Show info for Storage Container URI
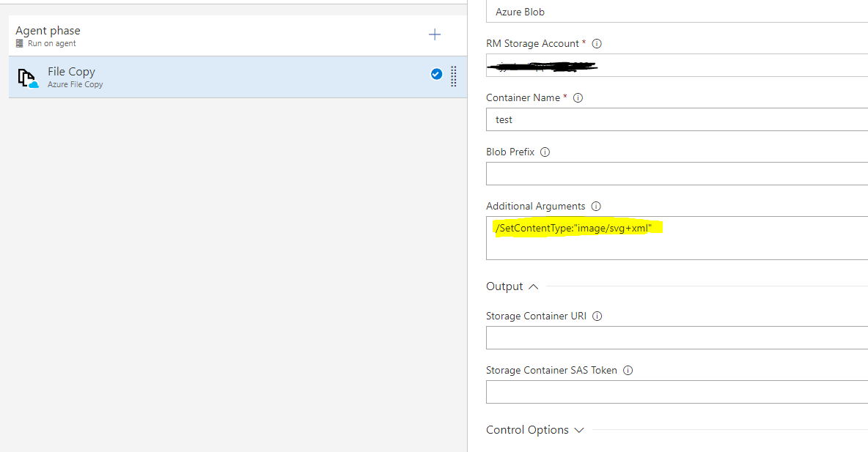868x452 pixels. point(597,316)
